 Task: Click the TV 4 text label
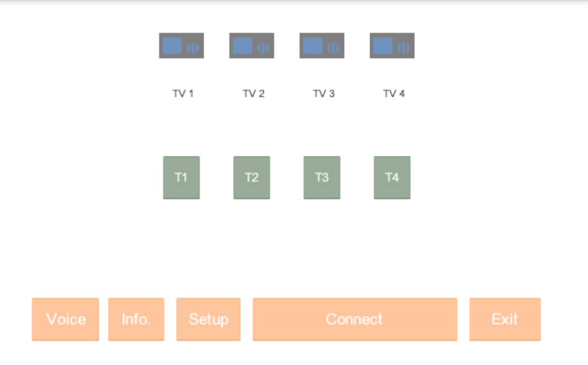pyautogui.click(x=394, y=94)
